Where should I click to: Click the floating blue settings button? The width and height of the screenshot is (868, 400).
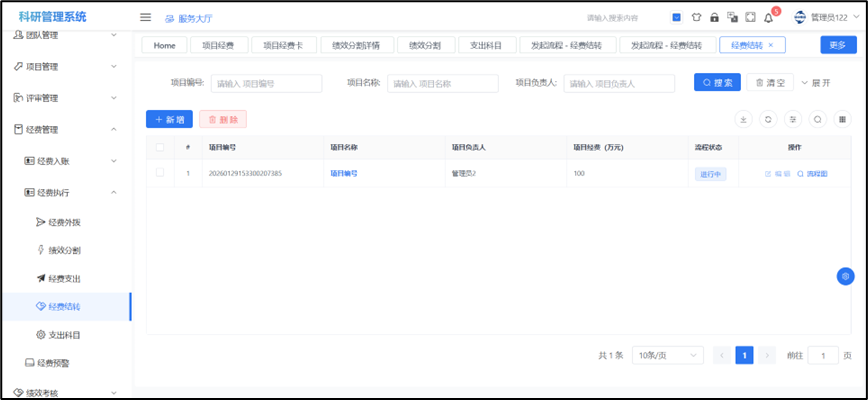[x=845, y=276]
